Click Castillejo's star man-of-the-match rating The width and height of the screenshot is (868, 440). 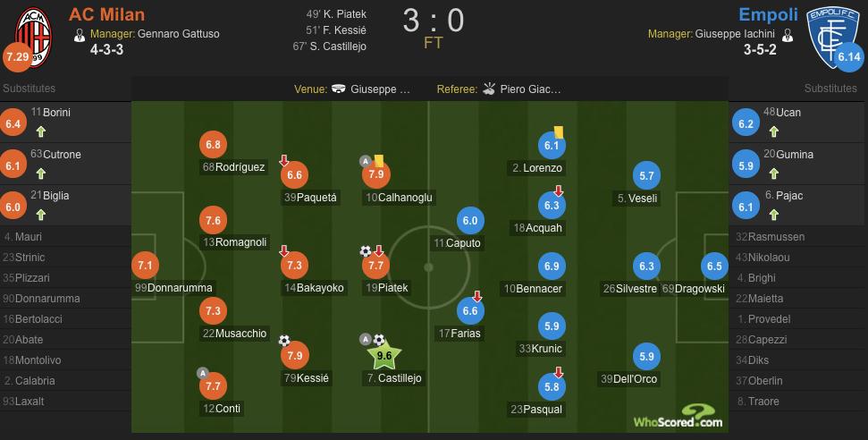tap(385, 356)
